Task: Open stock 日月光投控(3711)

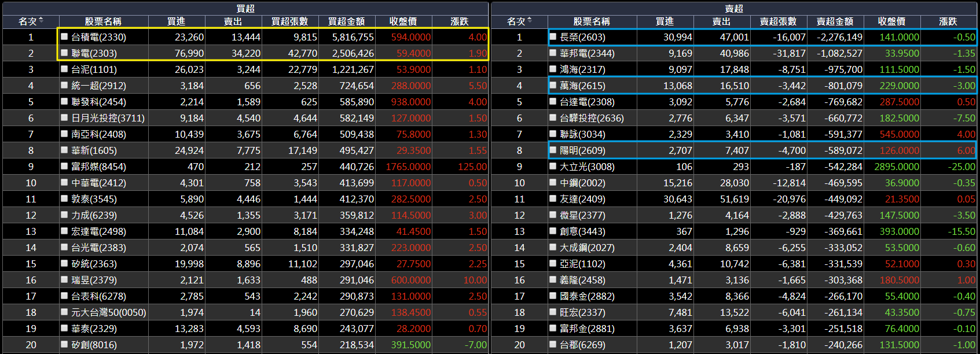Action: pyautogui.click(x=108, y=118)
